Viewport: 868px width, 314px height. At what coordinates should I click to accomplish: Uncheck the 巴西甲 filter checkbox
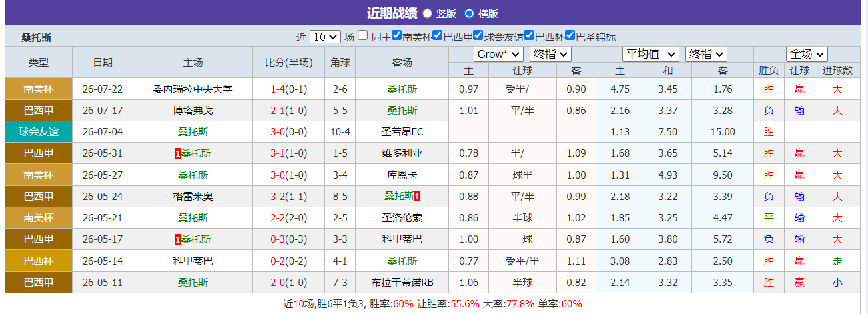pyautogui.click(x=438, y=36)
